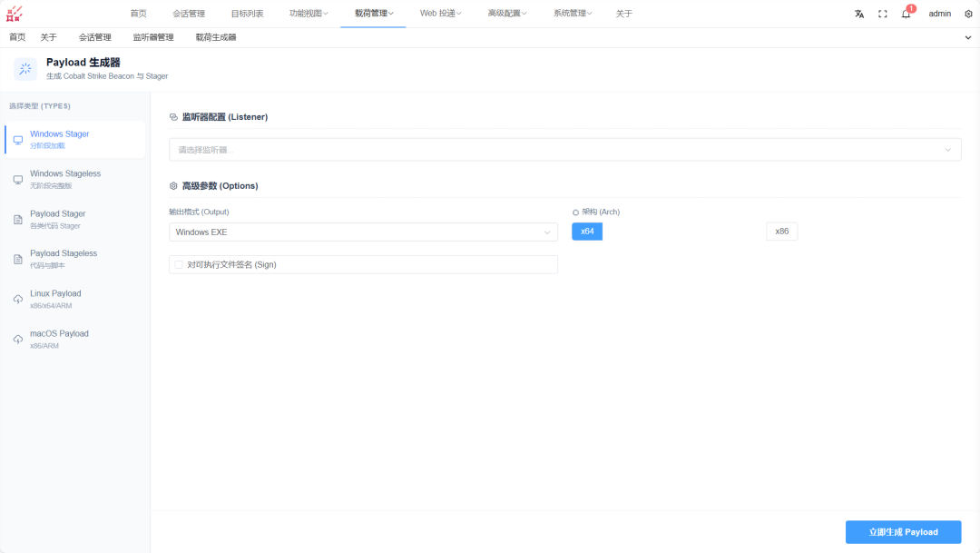
Task: Click the language translation icon
Action: pyautogui.click(x=859, y=14)
